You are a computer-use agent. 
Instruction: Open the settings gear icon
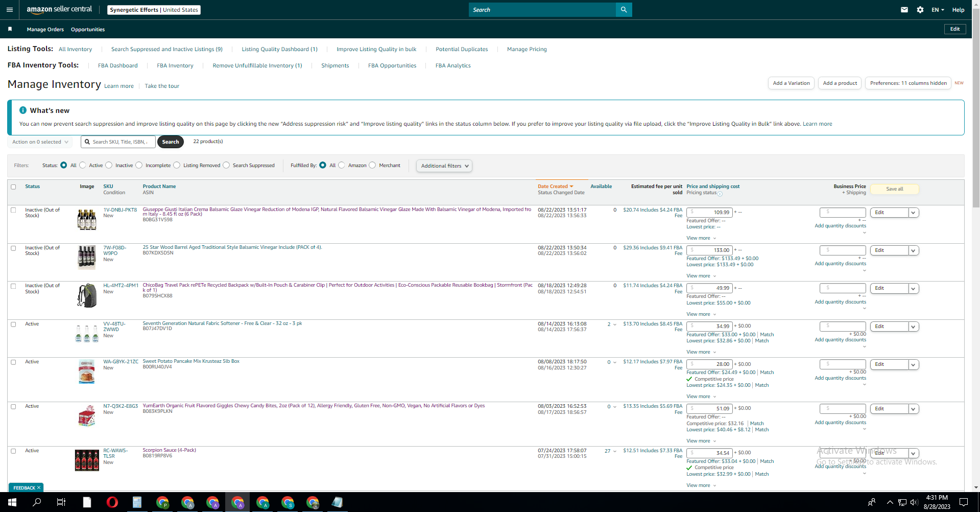coord(920,10)
